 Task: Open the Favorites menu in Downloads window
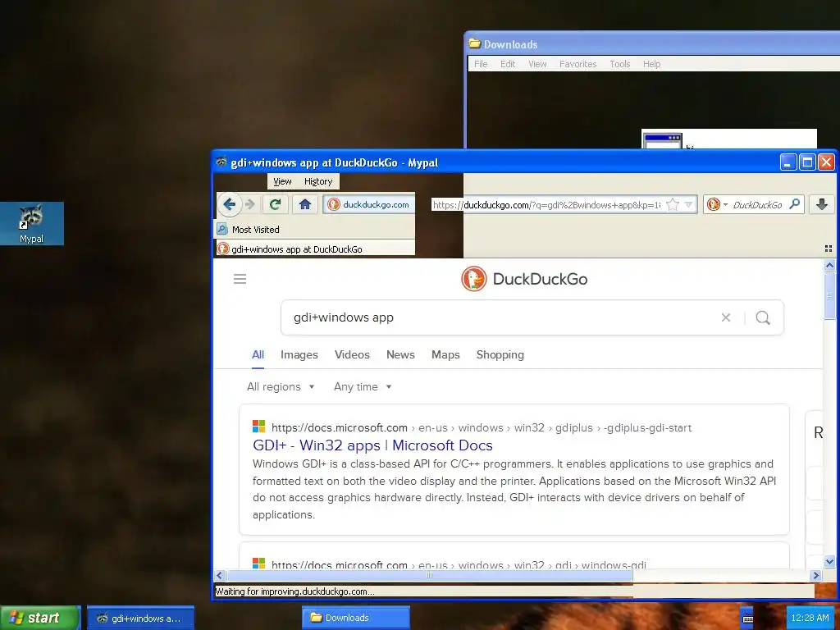coord(577,64)
